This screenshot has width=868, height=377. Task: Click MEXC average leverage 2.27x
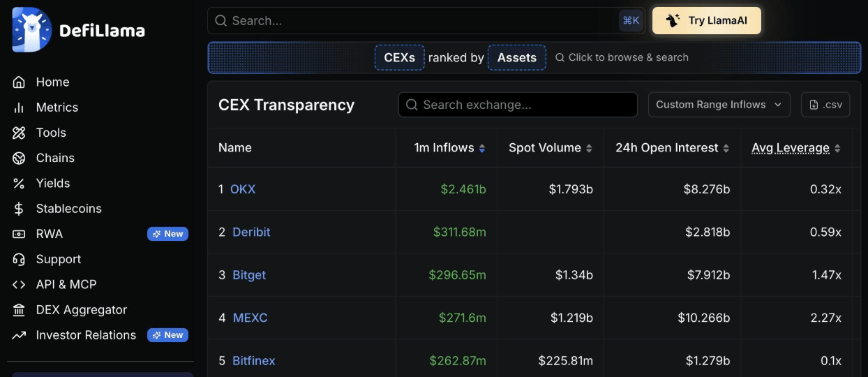(x=827, y=318)
